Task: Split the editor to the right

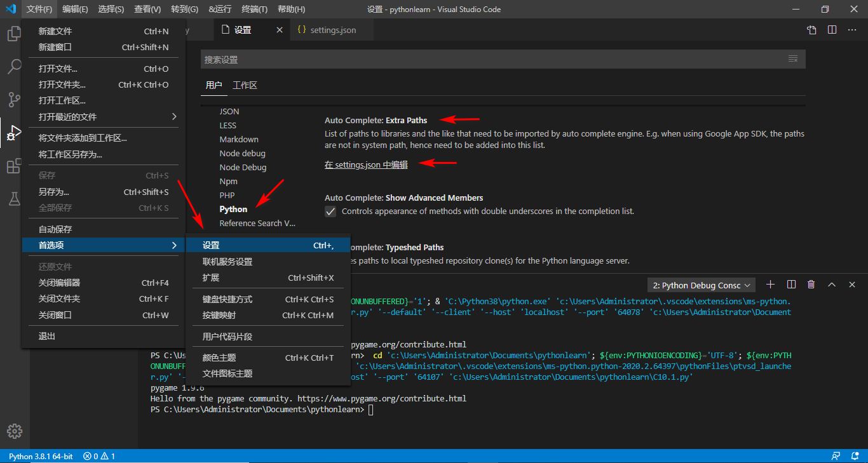Action: 832,30
